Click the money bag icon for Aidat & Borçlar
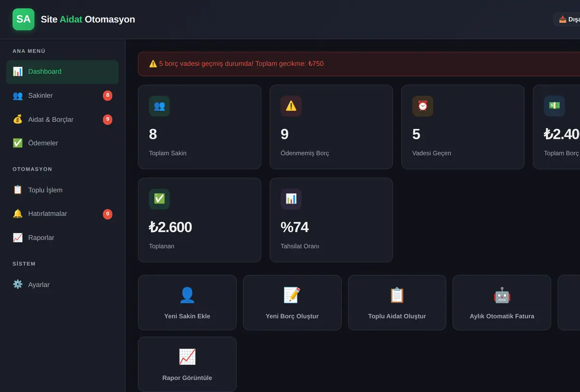This screenshot has height=392, width=580. tap(18, 119)
